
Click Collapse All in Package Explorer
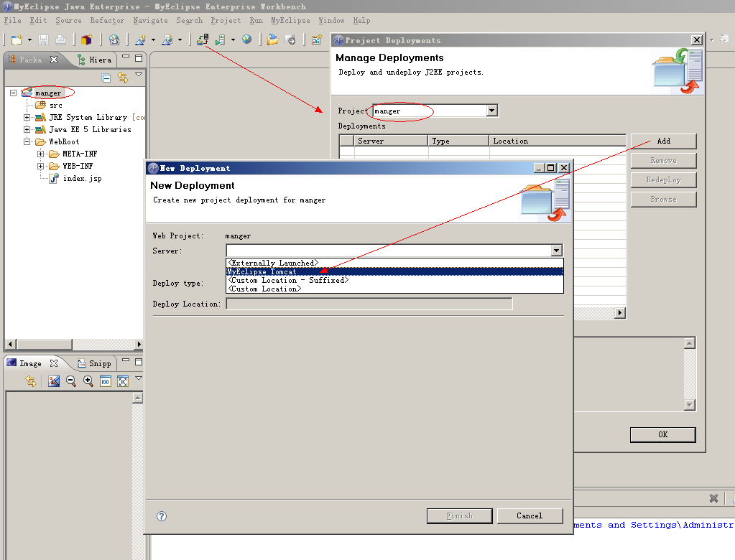[x=106, y=78]
